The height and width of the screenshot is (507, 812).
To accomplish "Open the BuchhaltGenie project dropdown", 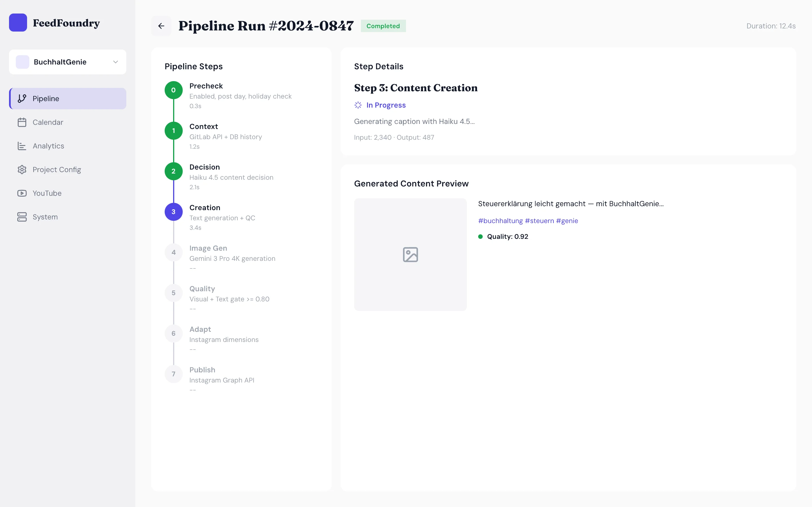I will tap(67, 62).
